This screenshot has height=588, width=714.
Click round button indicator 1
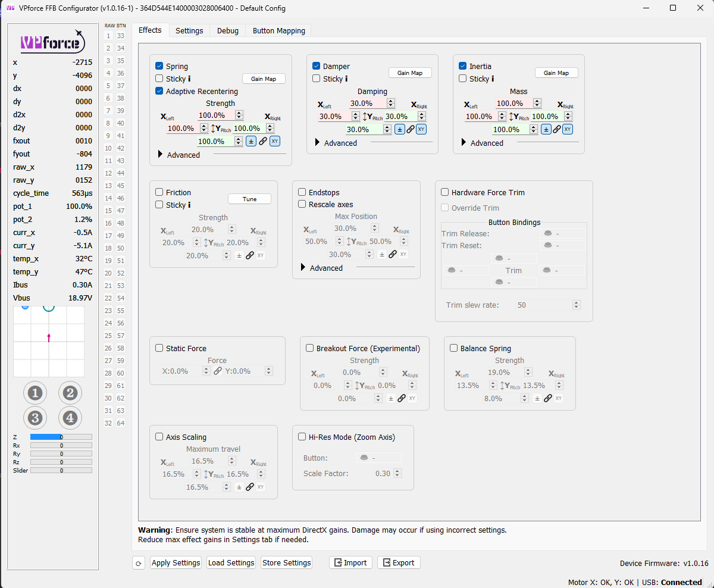click(x=35, y=393)
